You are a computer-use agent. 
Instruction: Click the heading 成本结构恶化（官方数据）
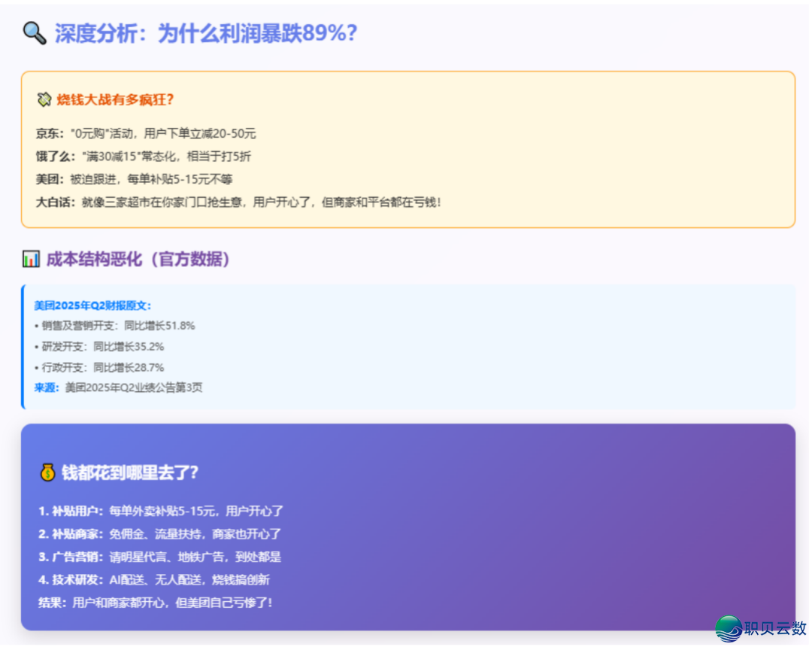tap(138, 259)
